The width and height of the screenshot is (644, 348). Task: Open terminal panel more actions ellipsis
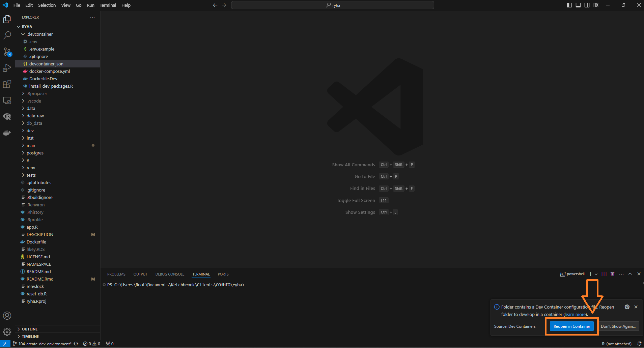[621, 274]
